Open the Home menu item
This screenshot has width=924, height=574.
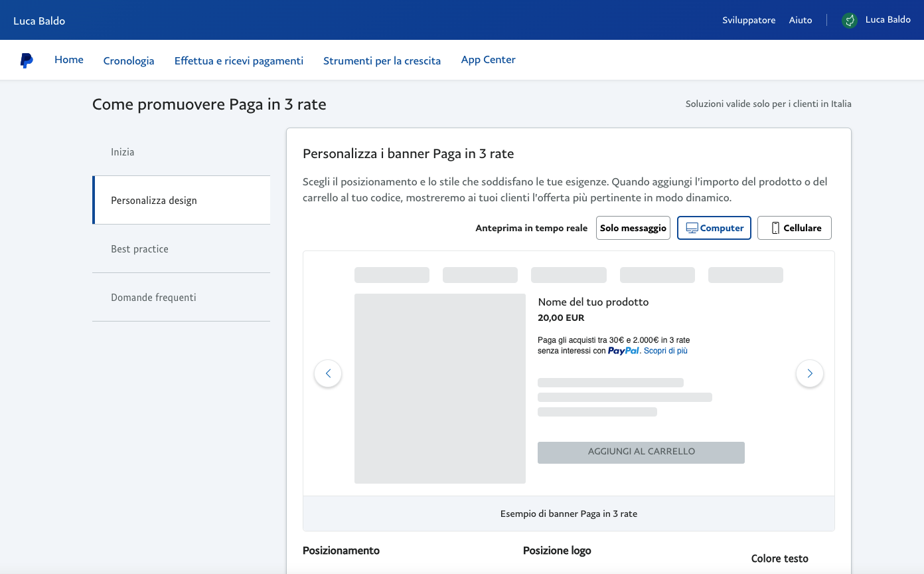point(69,60)
